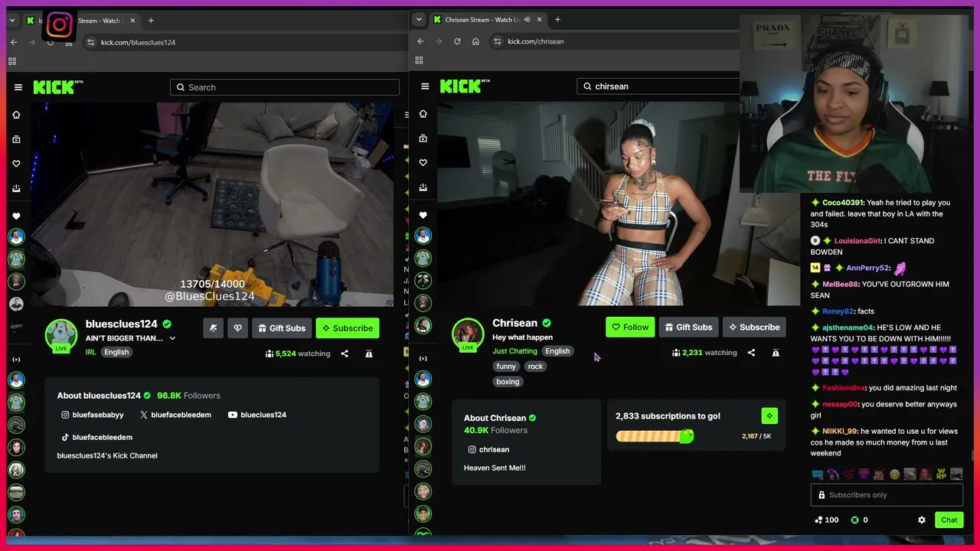980x551 pixels.
Task: Close the bluesclues124 Stream tab
Action: coord(133,21)
